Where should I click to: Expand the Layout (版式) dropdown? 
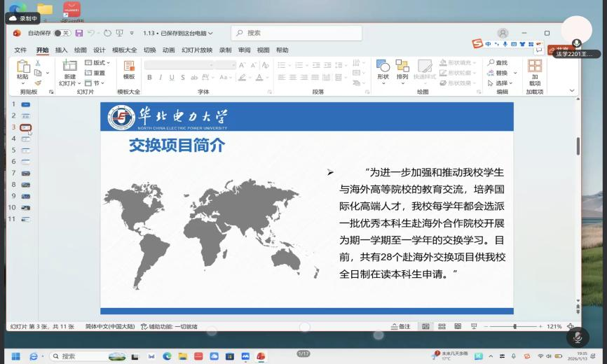tap(98, 63)
